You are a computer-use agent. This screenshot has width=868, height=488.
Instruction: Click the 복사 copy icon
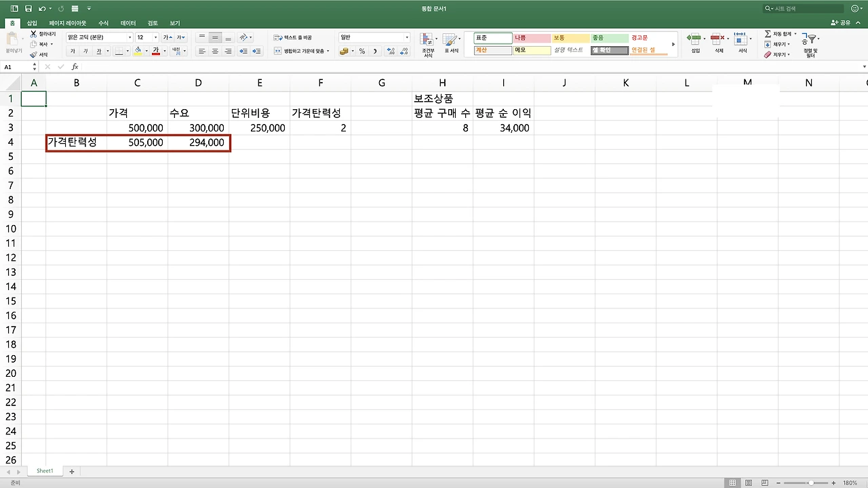pyautogui.click(x=33, y=44)
